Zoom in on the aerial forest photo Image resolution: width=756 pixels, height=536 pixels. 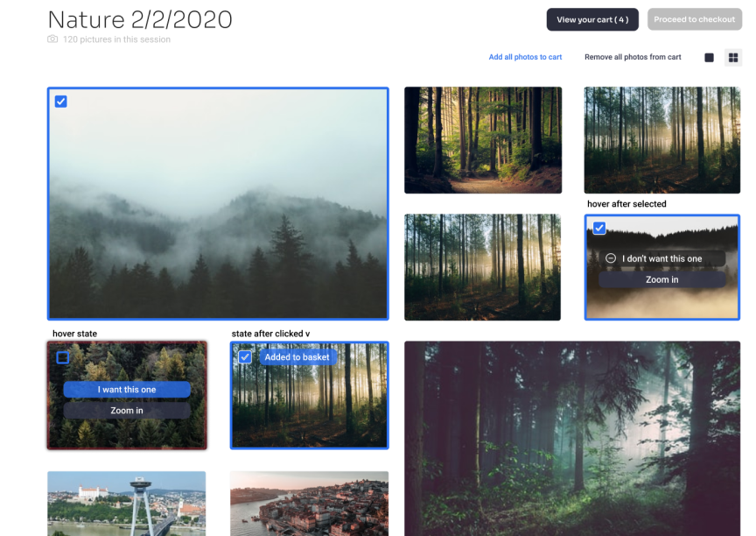[x=127, y=411]
